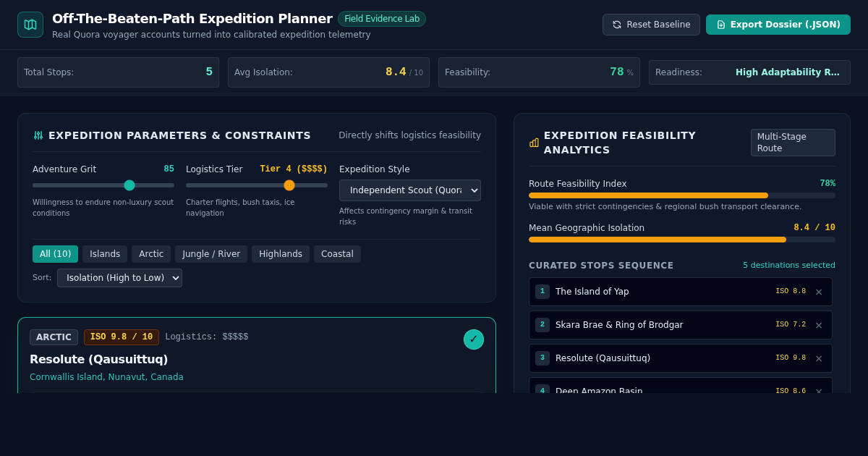Viewport: 868px width, 456px height.
Task: Toggle the Resolute card selection checkmark
Action: pyautogui.click(x=474, y=339)
